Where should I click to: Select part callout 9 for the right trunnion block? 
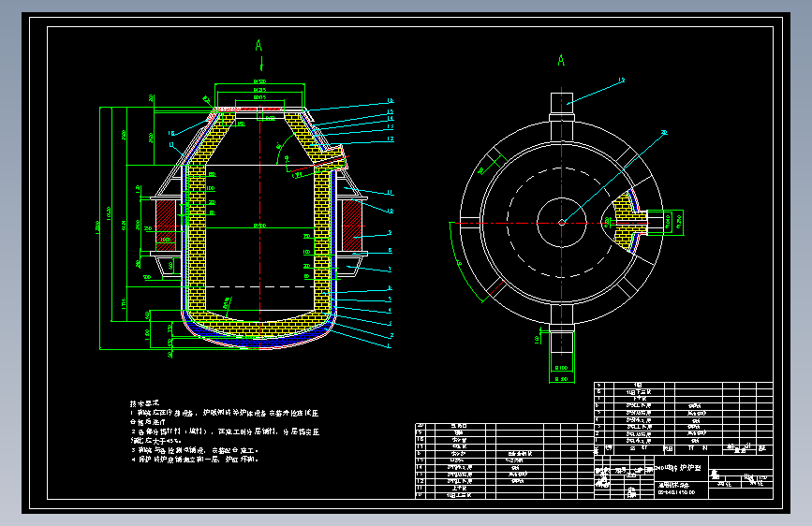[390, 233]
